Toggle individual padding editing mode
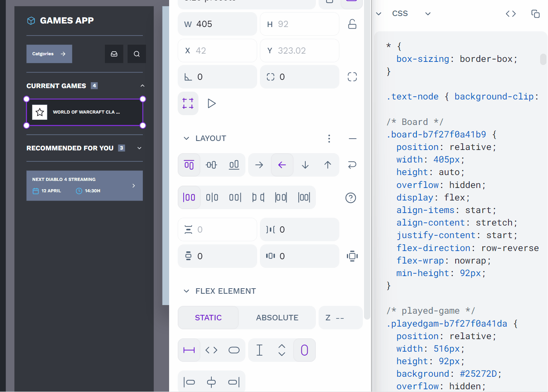548x392 pixels. 352,256
